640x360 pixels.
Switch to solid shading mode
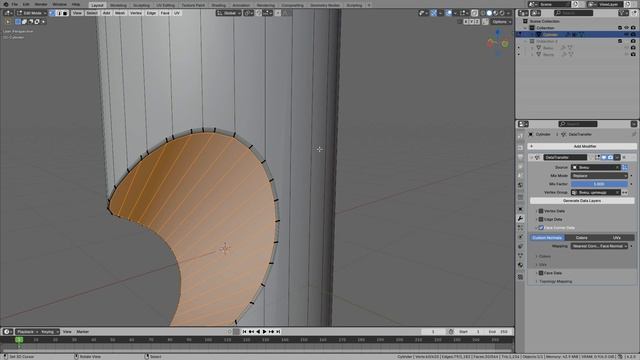489,13
